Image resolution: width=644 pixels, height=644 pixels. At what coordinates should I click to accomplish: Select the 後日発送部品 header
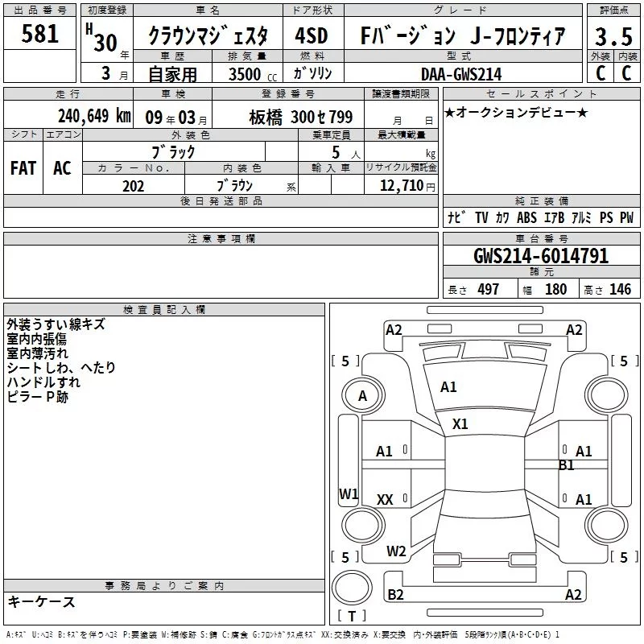click(221, 200)
